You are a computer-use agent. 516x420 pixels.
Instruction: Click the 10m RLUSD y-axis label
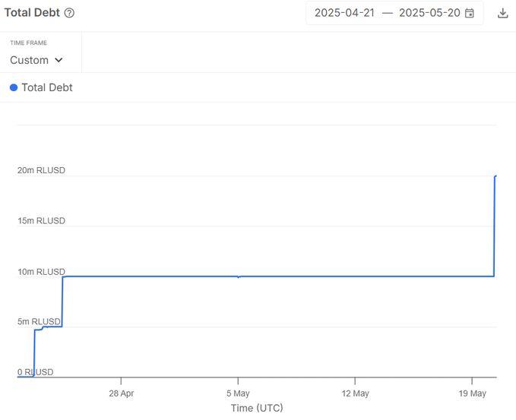[x=41, y=272]
